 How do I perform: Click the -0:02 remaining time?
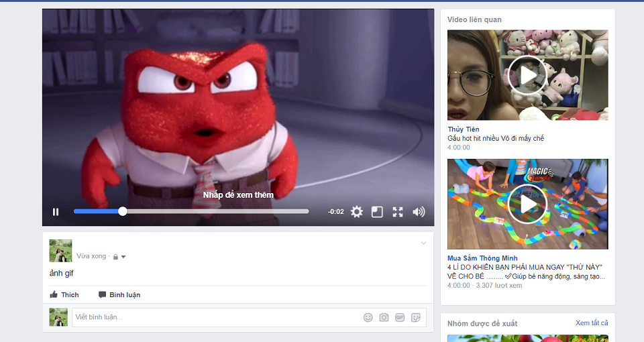[335, 212]
